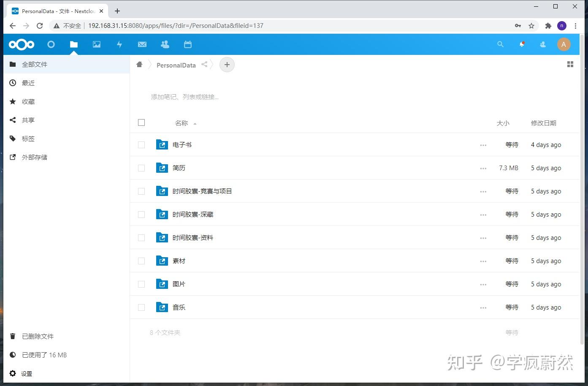Open 设置 at bottom of sidebar

pyautogui.click(x=26, y=373)
